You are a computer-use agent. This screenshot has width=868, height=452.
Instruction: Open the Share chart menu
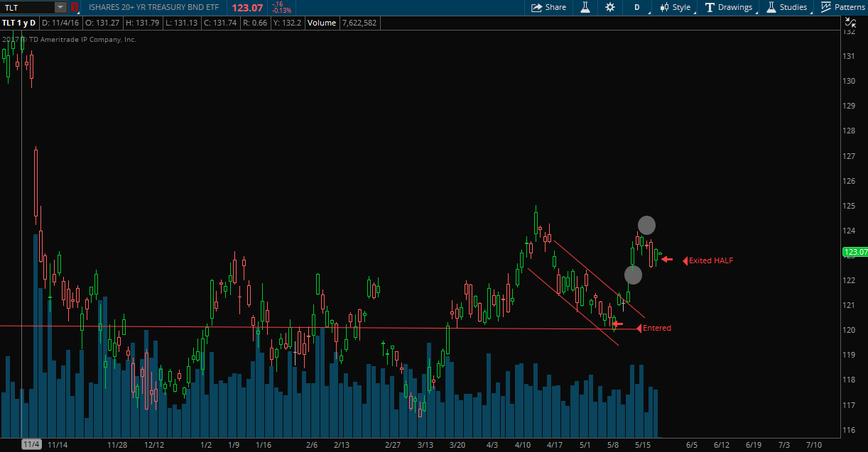(548, 7)
